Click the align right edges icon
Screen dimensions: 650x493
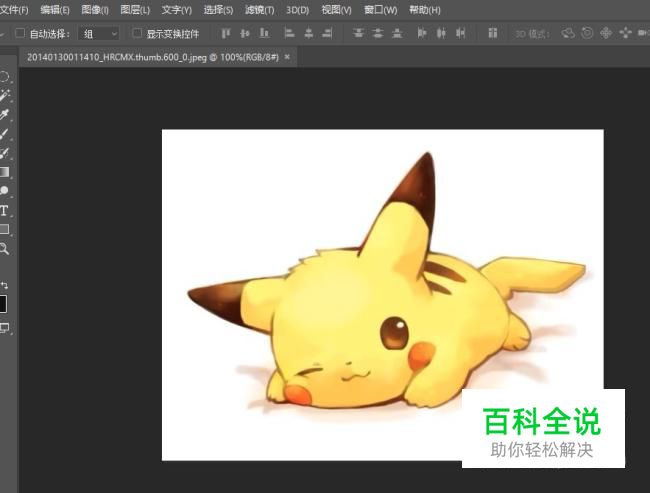327,33
